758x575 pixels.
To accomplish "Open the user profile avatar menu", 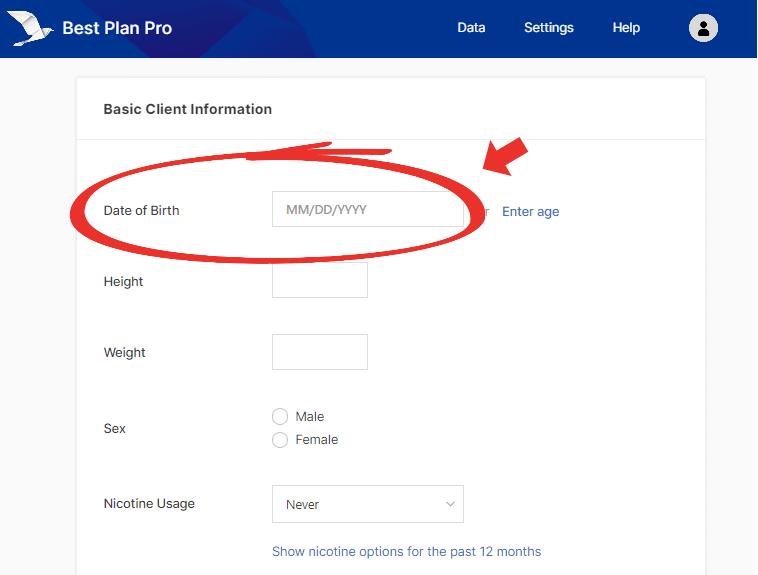I will tap(703, 28).
